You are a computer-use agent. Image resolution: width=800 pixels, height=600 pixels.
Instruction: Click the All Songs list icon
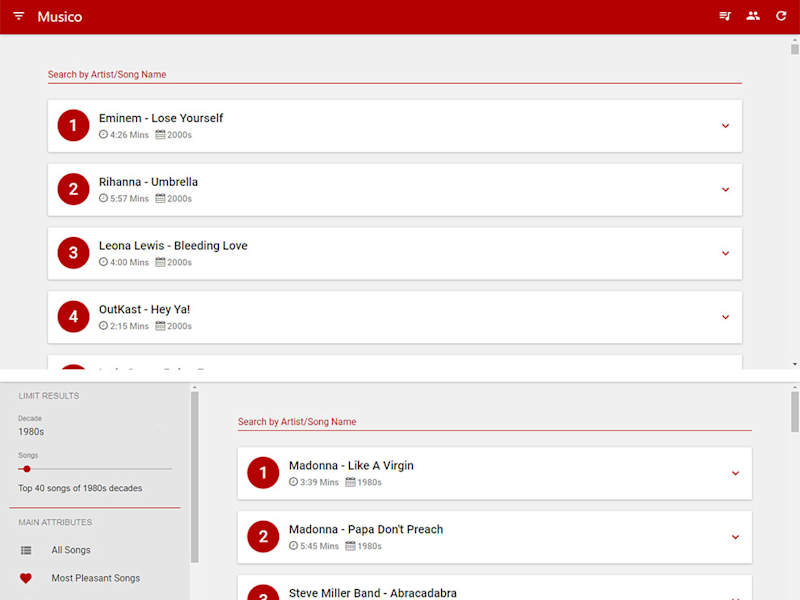pos(26,550)
